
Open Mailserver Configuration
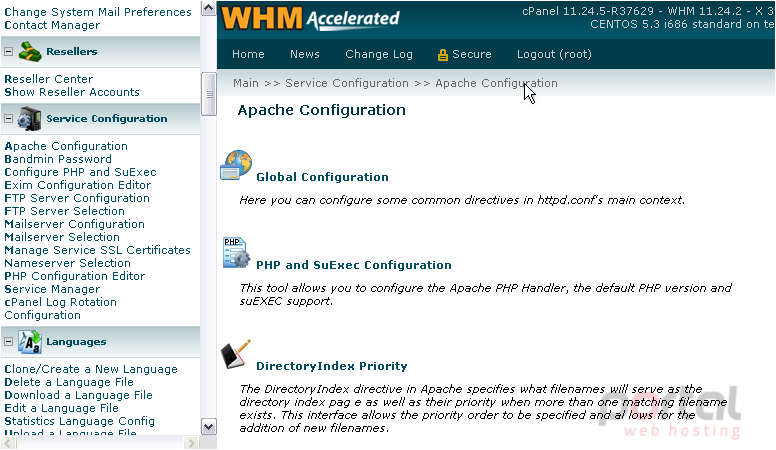(x=74, y=224)
